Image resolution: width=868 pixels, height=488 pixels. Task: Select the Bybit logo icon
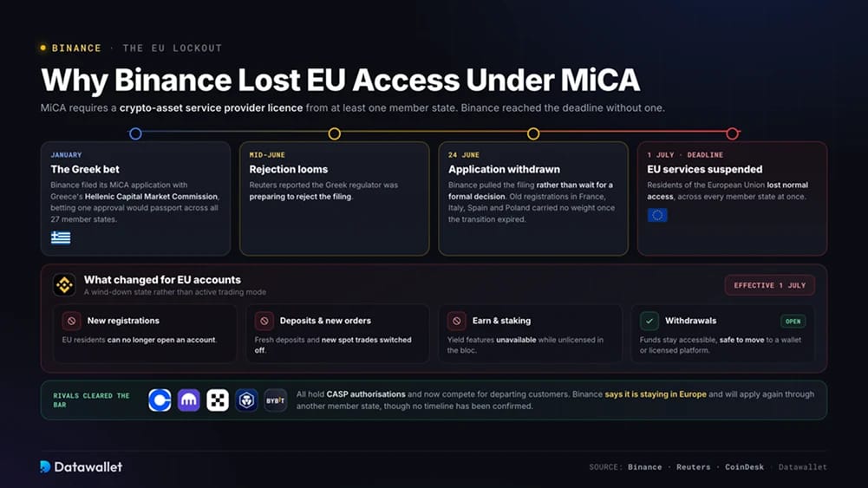coord(275,400)
